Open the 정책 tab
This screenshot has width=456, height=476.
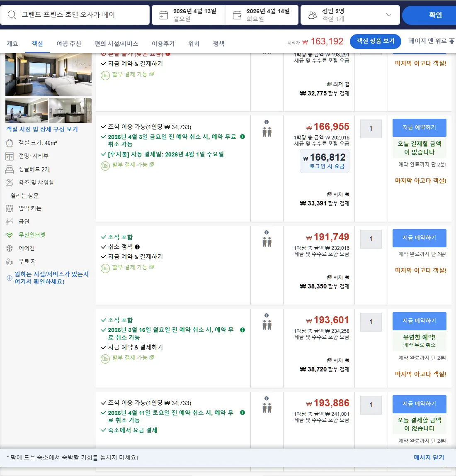point(218,44)
